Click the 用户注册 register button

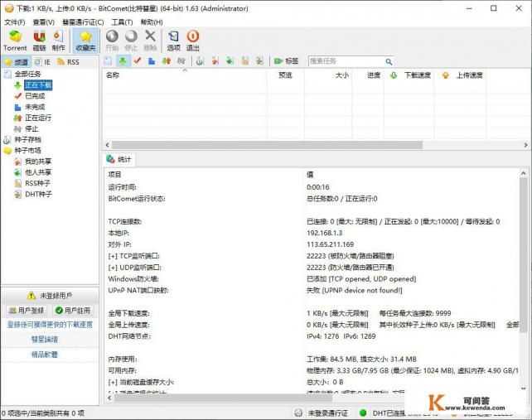[x=73, y=310]
